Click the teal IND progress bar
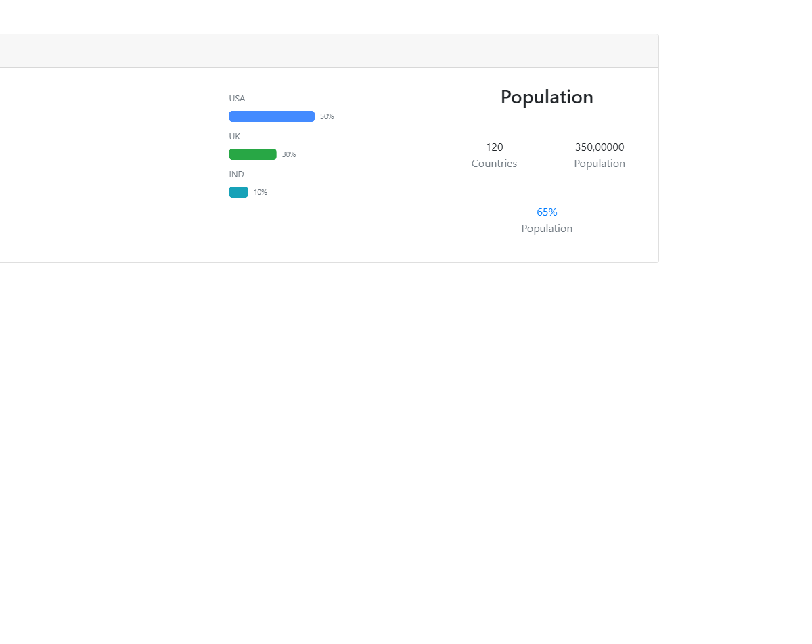The width and height of the screenshot is (812, 644). [x=238, y=192]
